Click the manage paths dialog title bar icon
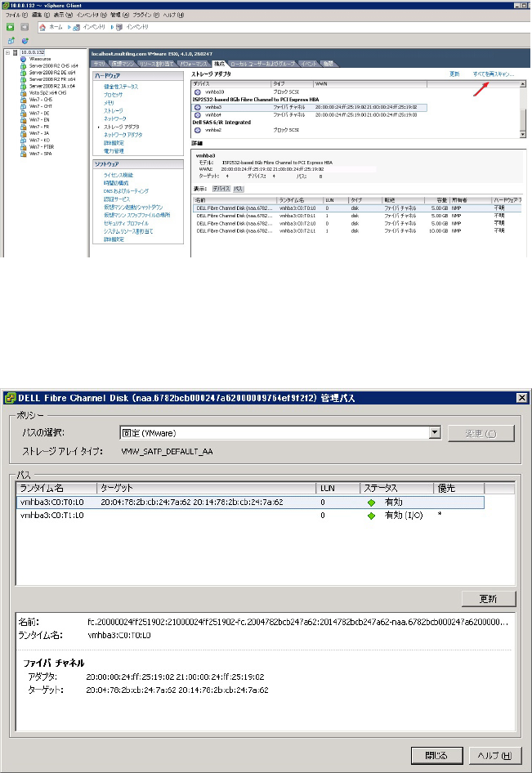The image size is (532, 773). click(x=10, y=398)
